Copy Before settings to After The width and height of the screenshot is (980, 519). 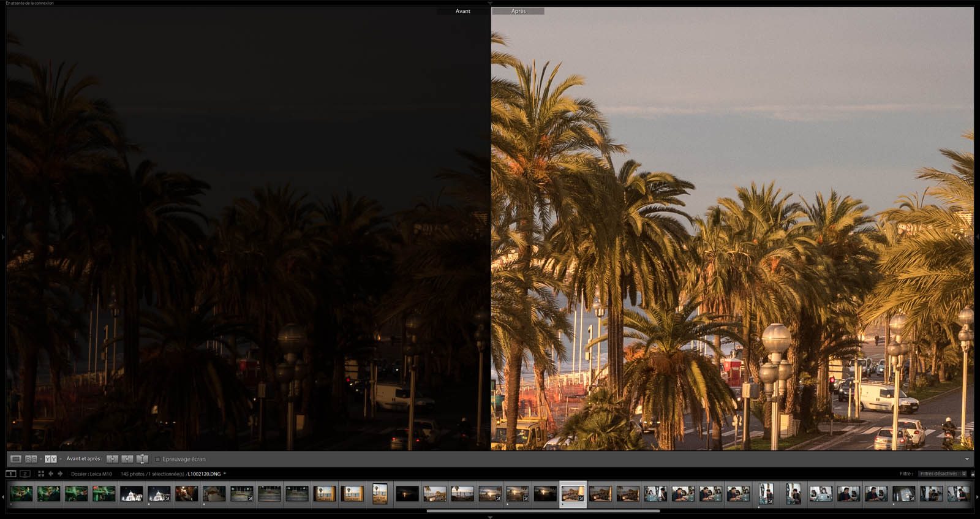tap(113, 459)
